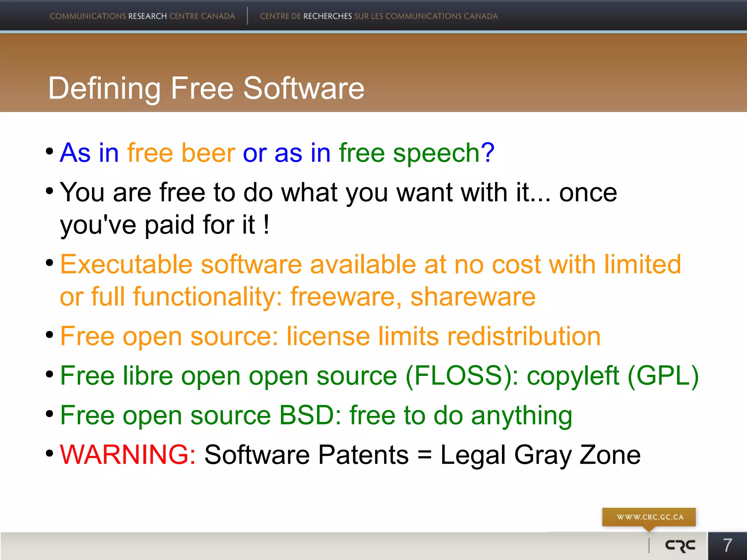The width and height of the screenshot is (747, 560).
Task: Click the line 'you've paid for it !'
Action: [x=165, y=225]
